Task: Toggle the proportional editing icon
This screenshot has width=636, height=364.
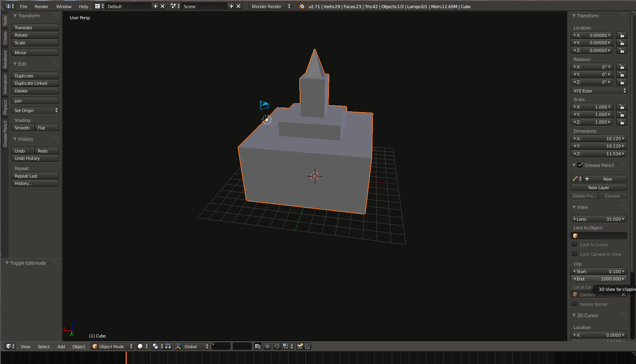Action: pyautogui.click(x=267, y=346)
